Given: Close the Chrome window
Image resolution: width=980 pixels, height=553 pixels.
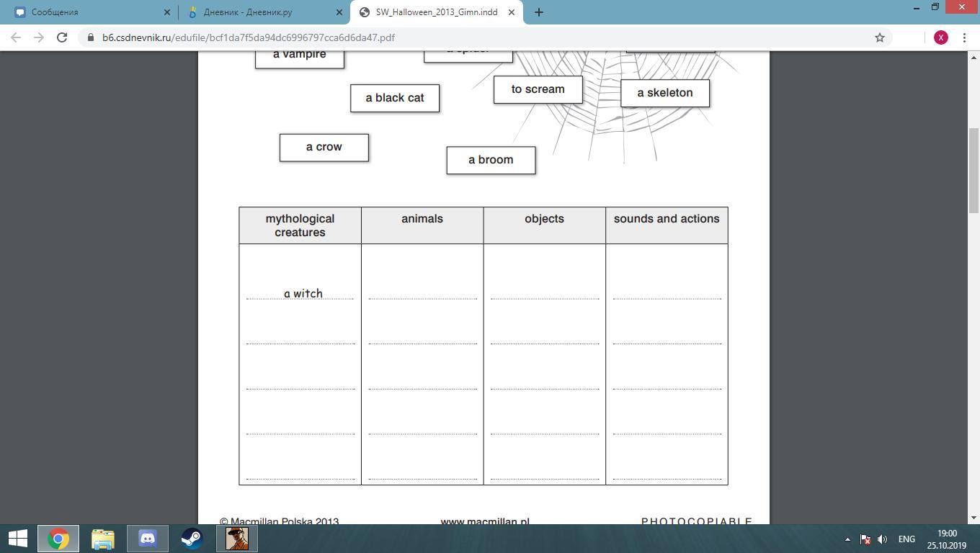Looking at the screenshot, I should (x=962, y=7).
